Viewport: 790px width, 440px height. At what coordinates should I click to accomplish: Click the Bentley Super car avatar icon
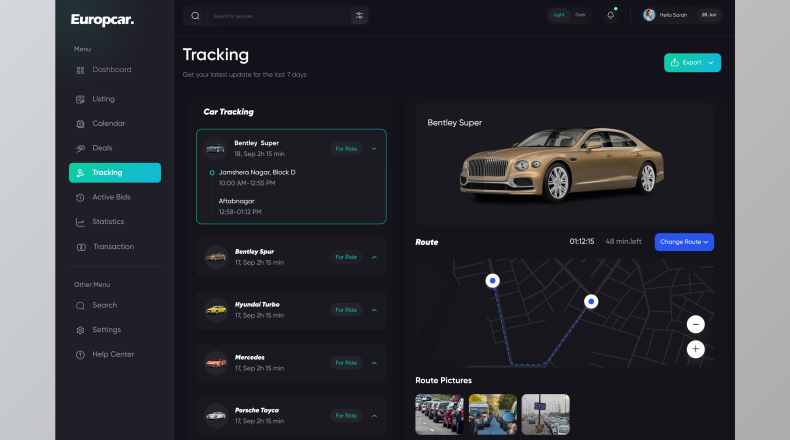point(215,148)
